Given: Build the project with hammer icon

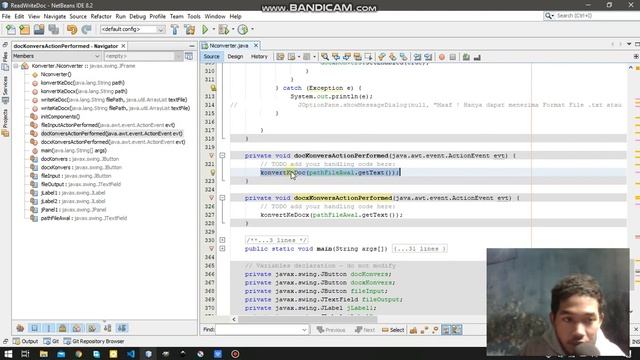Looking at the screenshot, I should (x=175, y=29).
